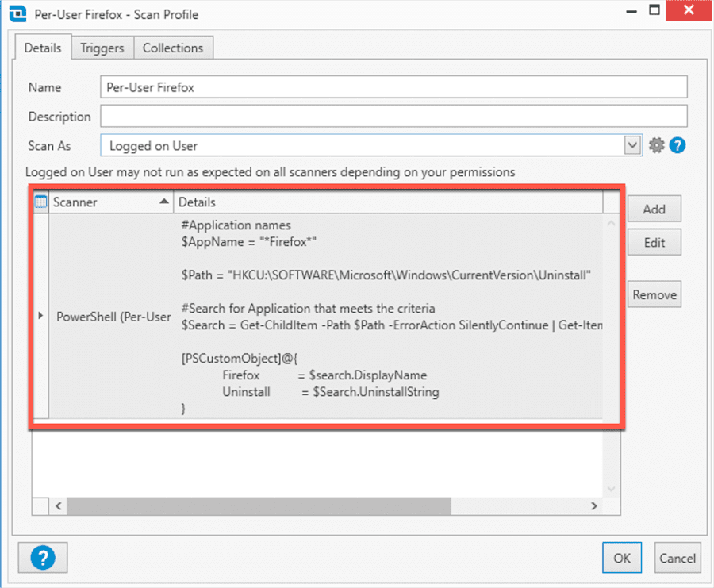Open Scan As settings gear icon
Image resolution: width=714 pixels, height=588 pixels.
tap(656, 145)
